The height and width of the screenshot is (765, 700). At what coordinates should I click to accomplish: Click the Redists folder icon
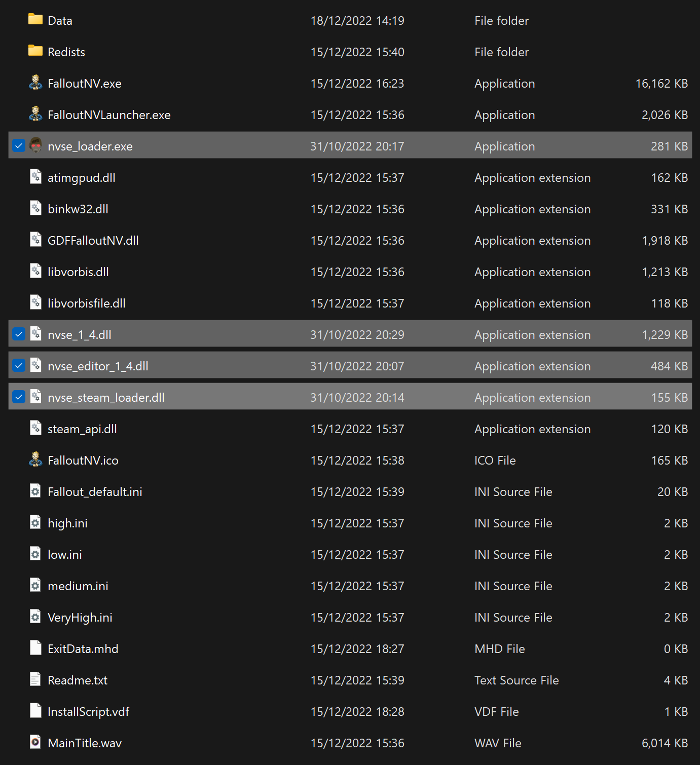(x=35, y=51)
